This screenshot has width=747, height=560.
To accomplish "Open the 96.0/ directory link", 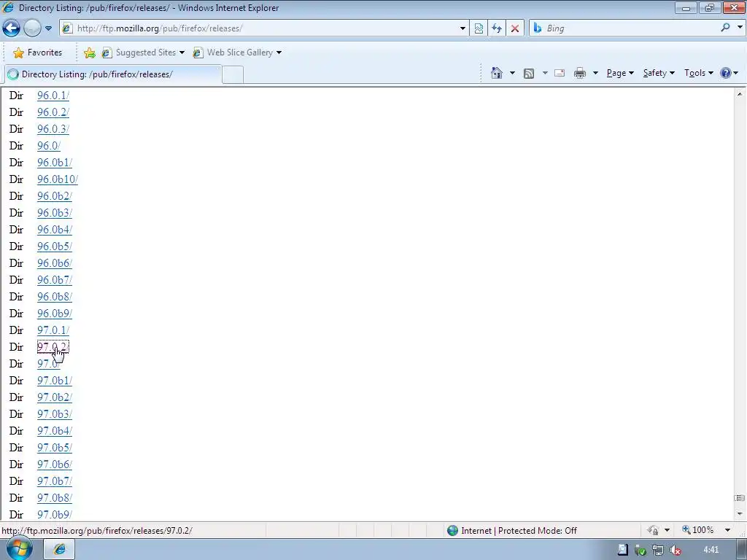I will pos(49,146).
